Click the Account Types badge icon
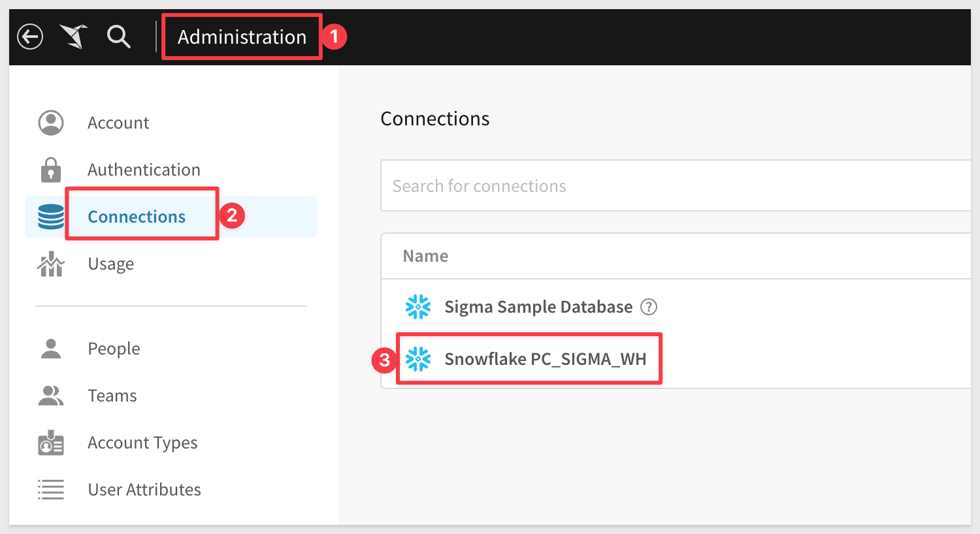The width and height of the screenshot is (980, 534). (x=51, y=443)
